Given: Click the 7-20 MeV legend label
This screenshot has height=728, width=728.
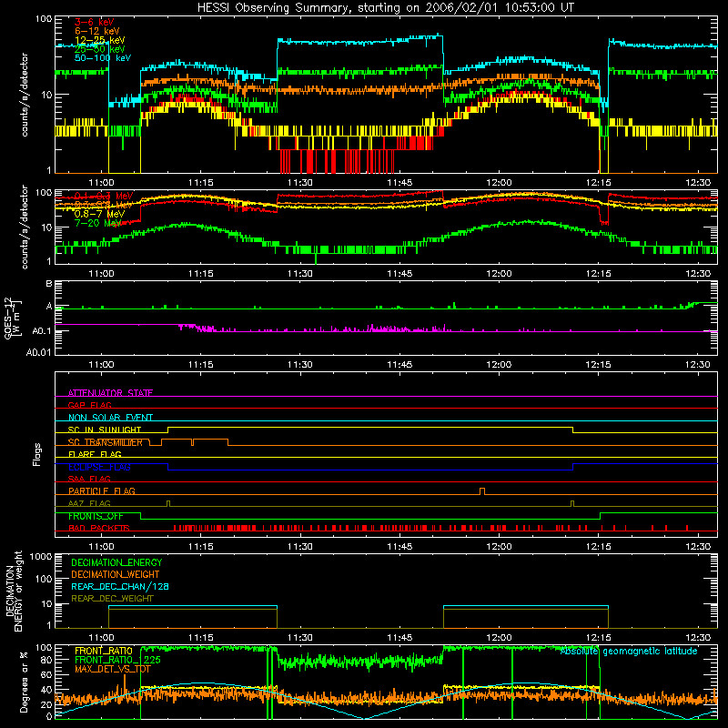Looking at the screenshot, I should click(97, 223).
